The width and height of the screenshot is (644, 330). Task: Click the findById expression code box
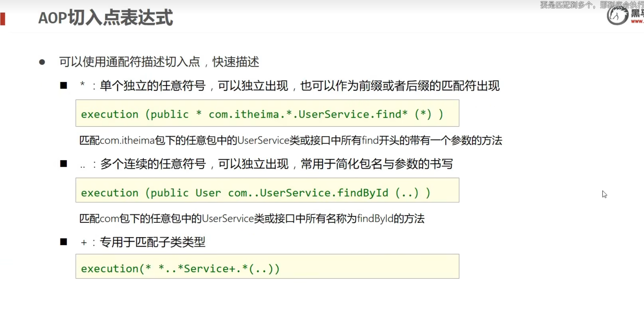coord(267,190)
